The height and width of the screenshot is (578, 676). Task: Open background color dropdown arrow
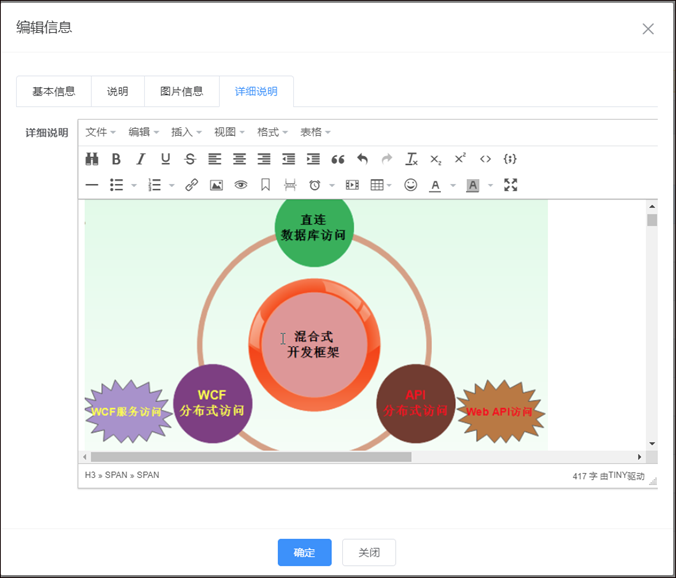pos(490,186)
